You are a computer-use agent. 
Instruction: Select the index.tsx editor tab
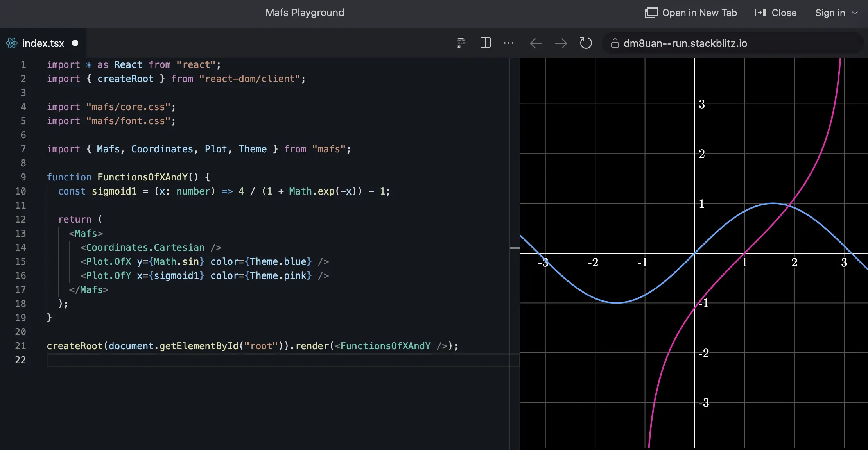[x=43, y=43]
